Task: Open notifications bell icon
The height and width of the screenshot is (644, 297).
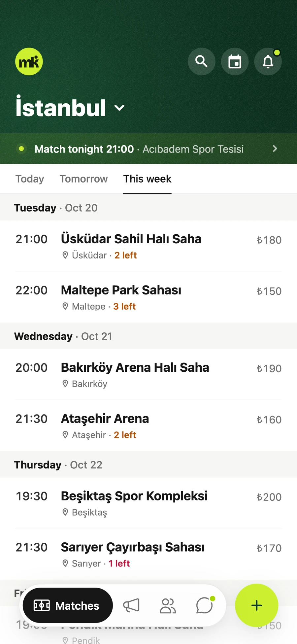Action: click(x=268, y=61)
